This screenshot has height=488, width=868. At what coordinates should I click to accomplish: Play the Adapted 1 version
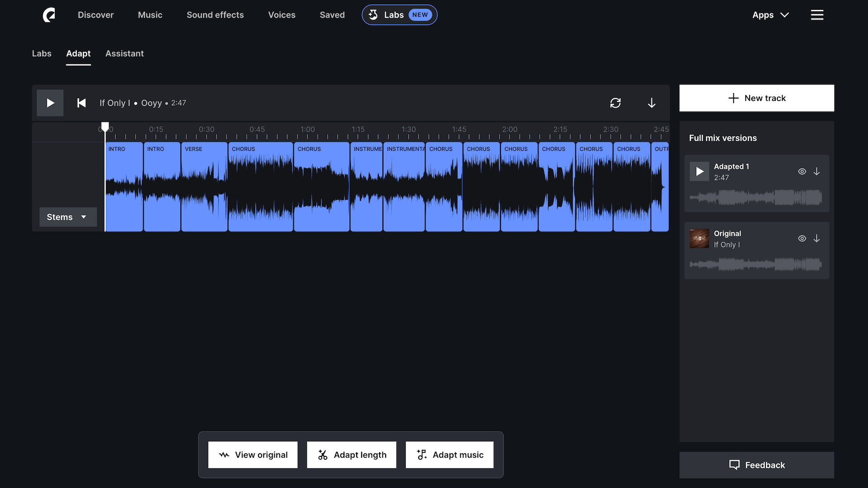[x=699, y=172]
